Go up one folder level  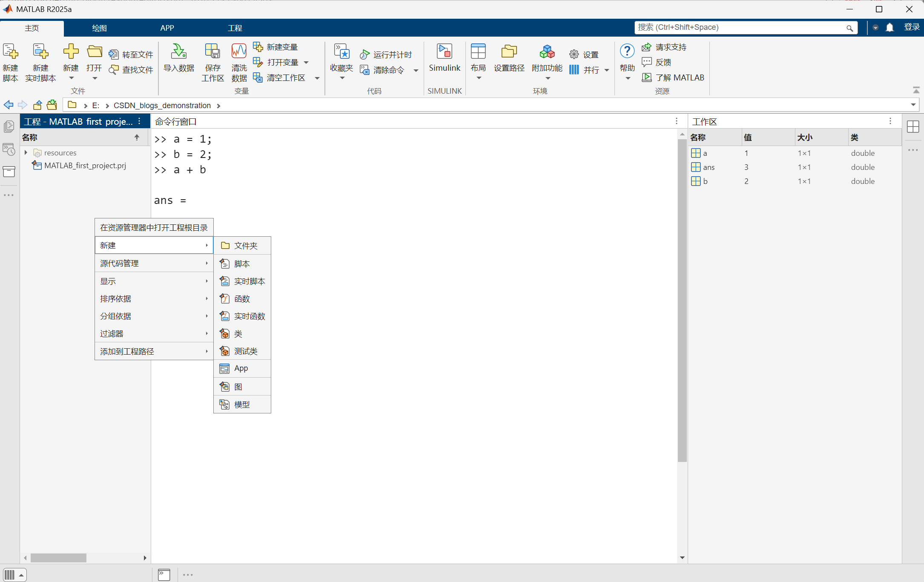point(38,105)
